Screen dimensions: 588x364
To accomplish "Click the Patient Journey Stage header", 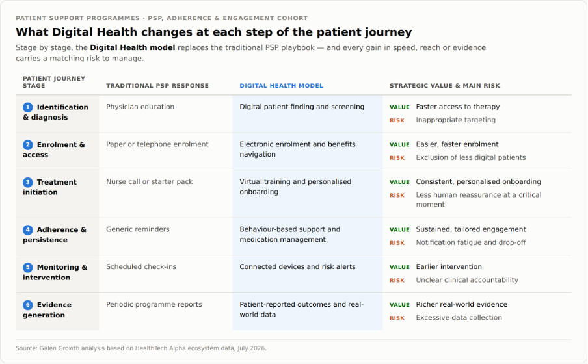I will (54, 82).
